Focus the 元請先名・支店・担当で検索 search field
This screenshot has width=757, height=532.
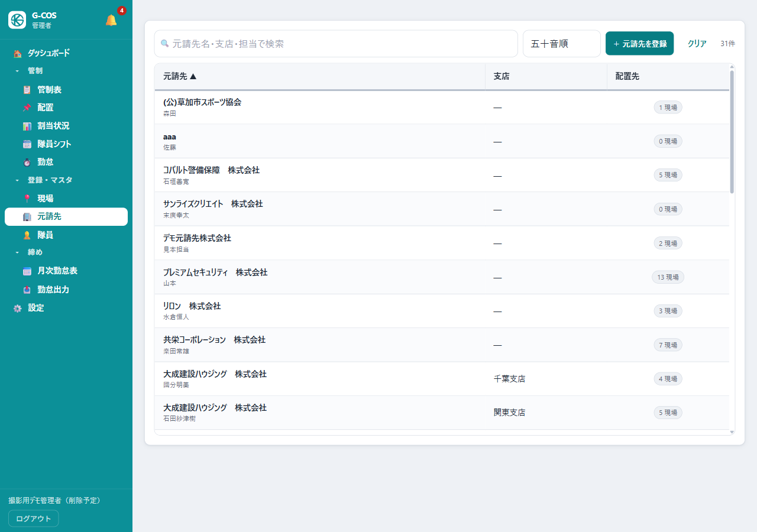click(x=336, y=44)
